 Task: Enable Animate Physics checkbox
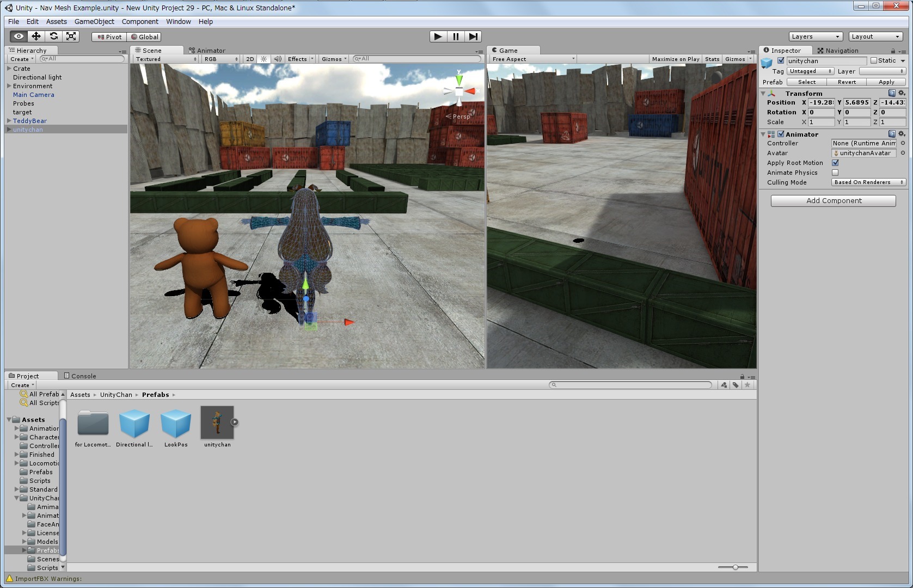[x=835, y=173]
